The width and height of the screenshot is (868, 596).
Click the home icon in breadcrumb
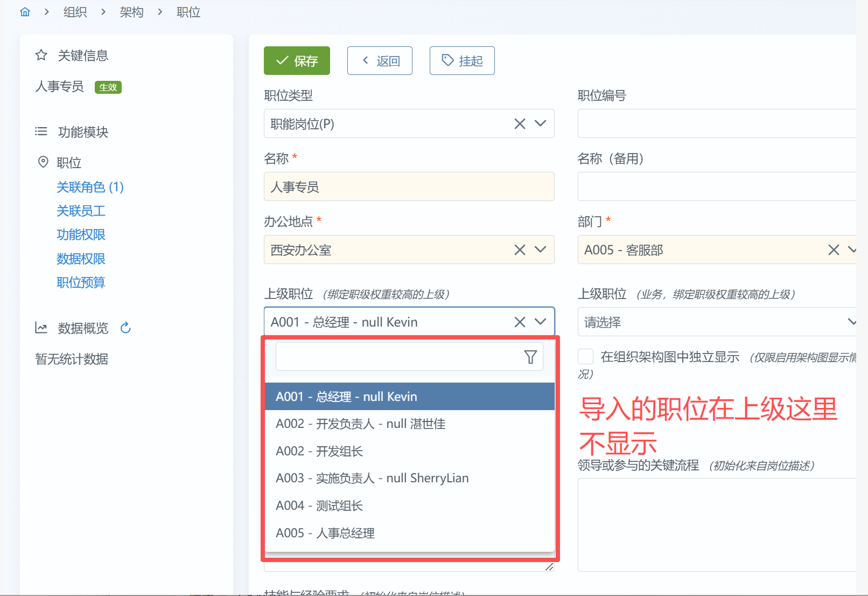25,12
